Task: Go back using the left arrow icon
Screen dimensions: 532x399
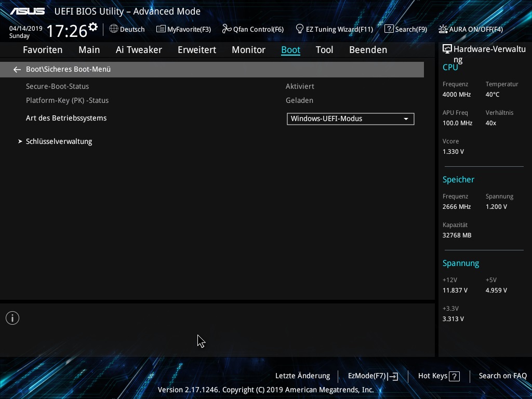Action: coord(17,70)
